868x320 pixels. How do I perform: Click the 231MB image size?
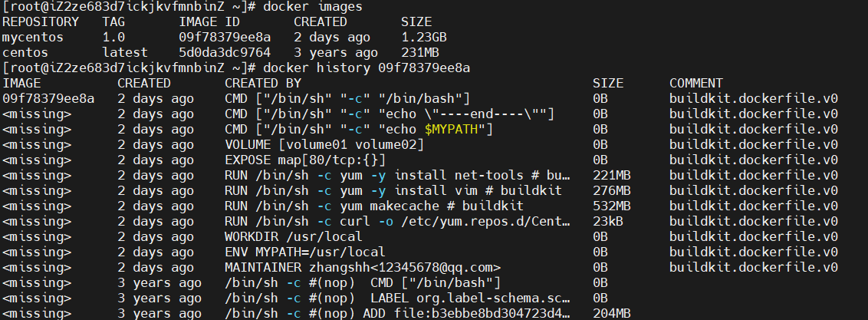[419, 53]
